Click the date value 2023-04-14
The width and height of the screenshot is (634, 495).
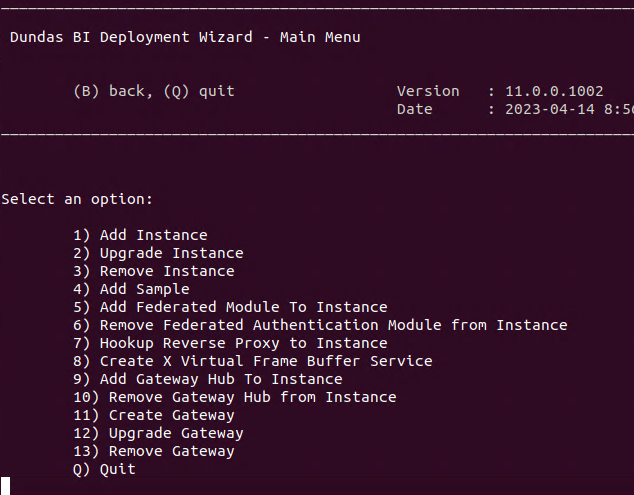tap(549, 109)
